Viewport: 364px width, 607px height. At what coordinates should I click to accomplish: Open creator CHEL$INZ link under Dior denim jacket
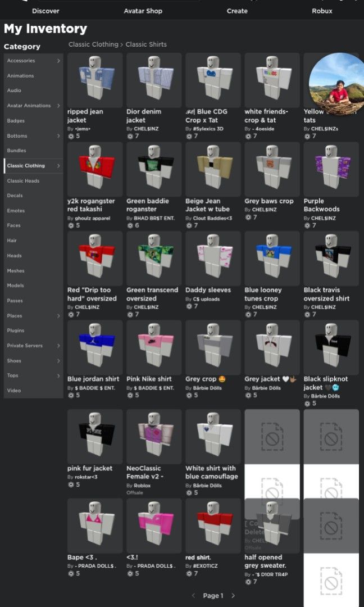tap(146, 129)
